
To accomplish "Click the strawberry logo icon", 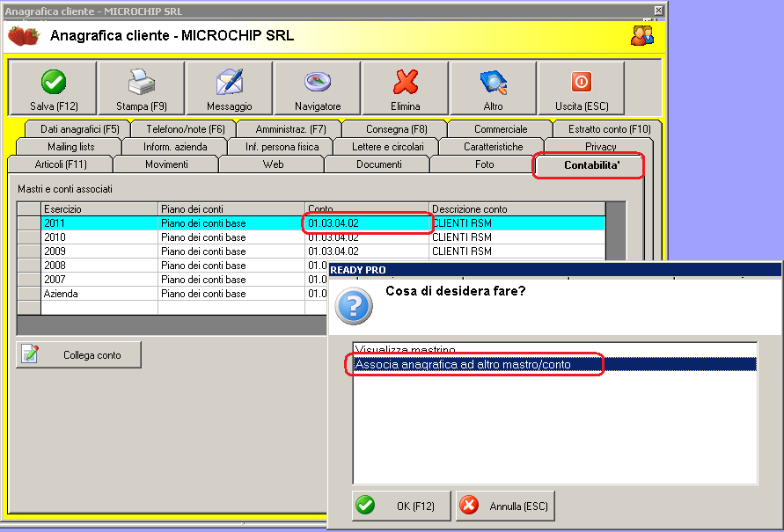I will pos(24,36).
